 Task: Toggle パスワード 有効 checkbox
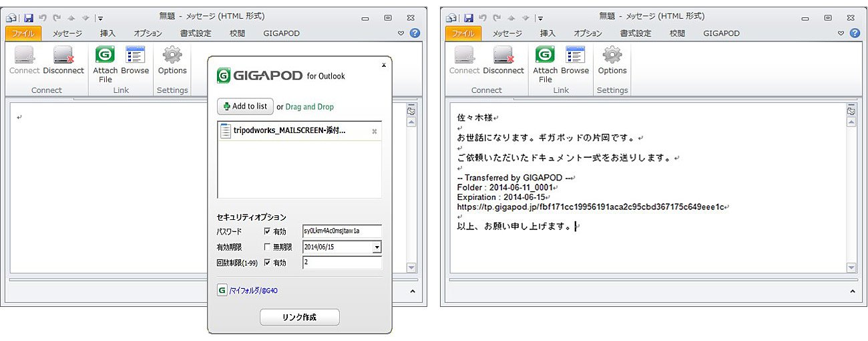click(268, 231)
